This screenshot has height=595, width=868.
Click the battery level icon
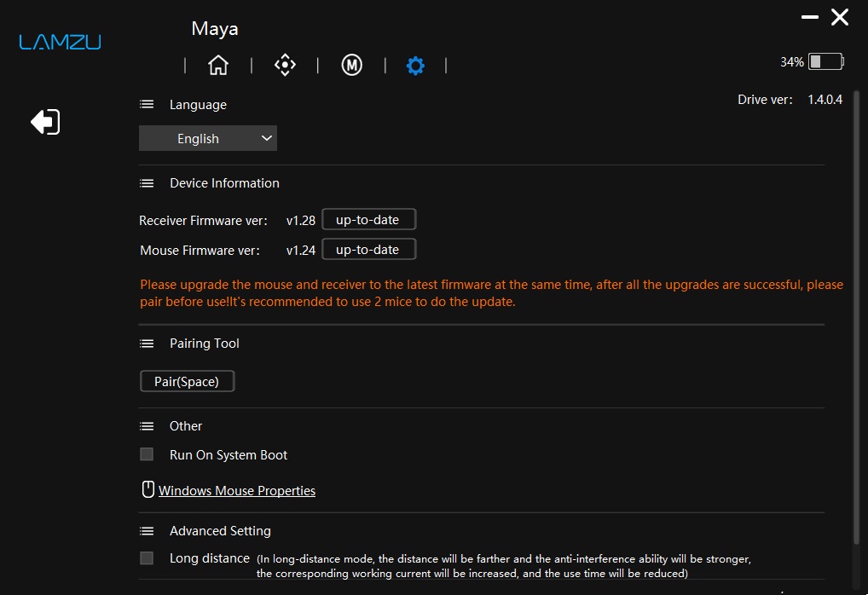[826, 61]
